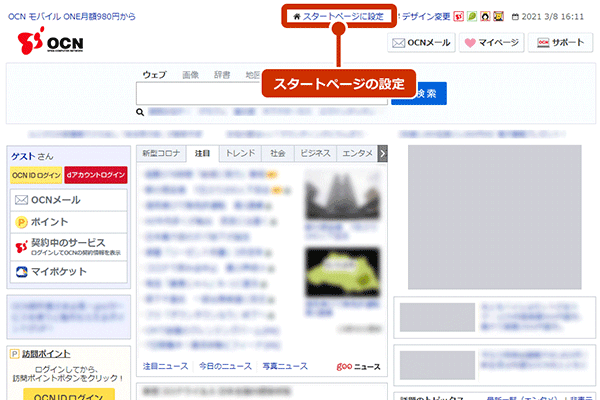Select the 画像 search tab
This screenshot has height=400, width=600.
191,75
